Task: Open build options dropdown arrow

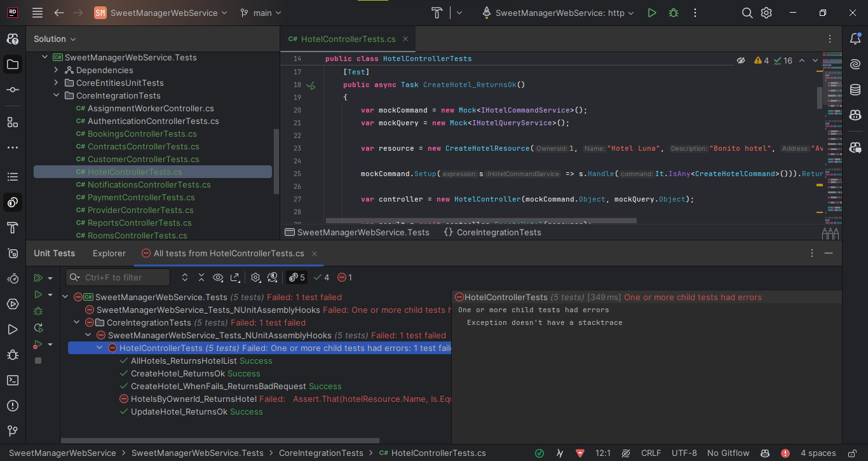Action: point(459,13)
